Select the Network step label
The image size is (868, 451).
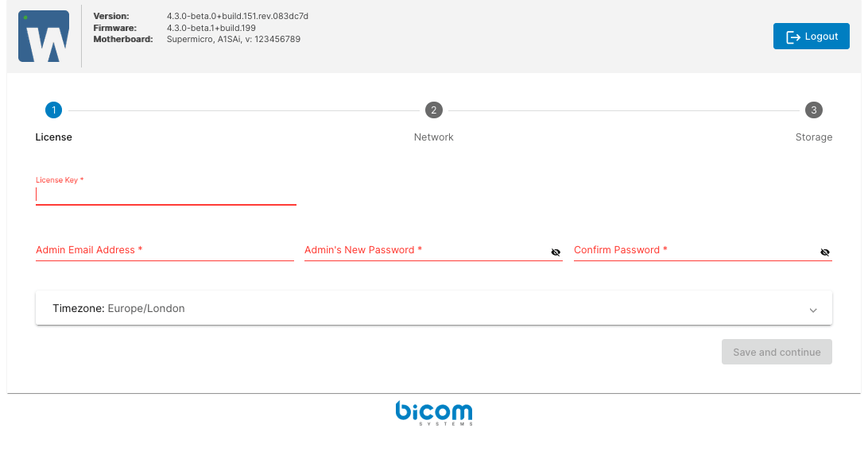433,137
